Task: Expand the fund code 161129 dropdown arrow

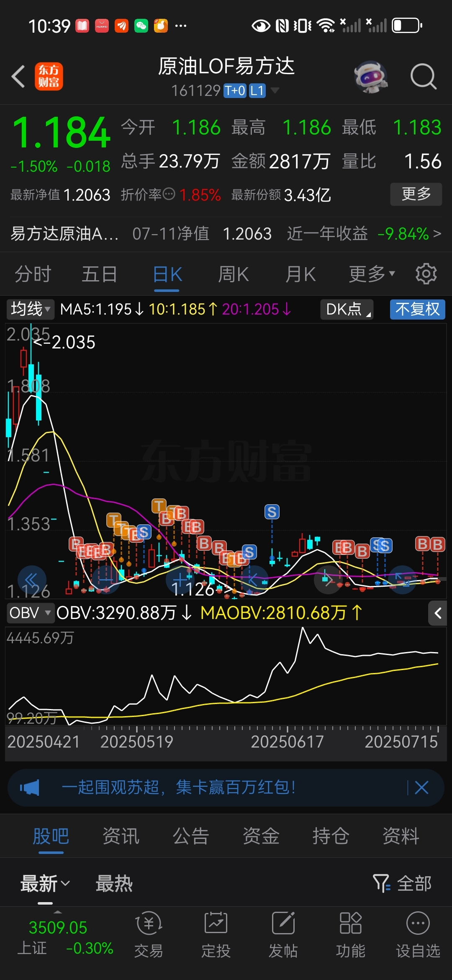Action: click(275, 90)
